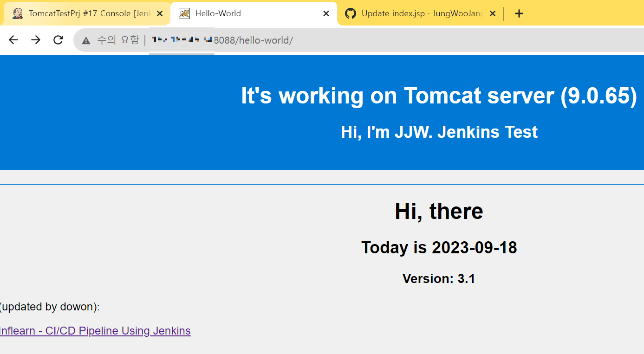Click the 'Hi, there' heading

(439, 211)
